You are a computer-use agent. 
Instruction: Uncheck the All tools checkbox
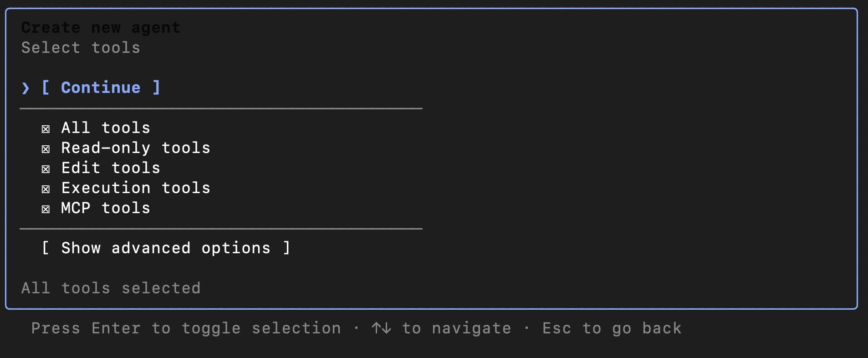[46, 129]
